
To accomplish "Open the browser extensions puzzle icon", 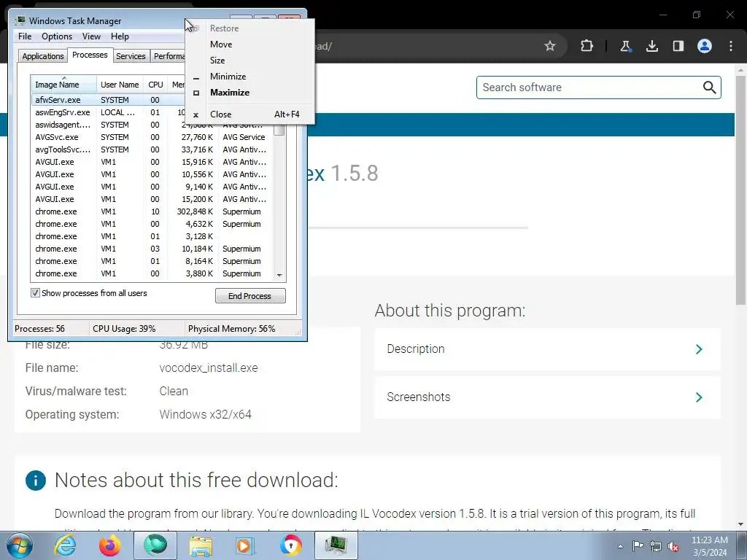I will pyautogui.click(x=587, y=46).
